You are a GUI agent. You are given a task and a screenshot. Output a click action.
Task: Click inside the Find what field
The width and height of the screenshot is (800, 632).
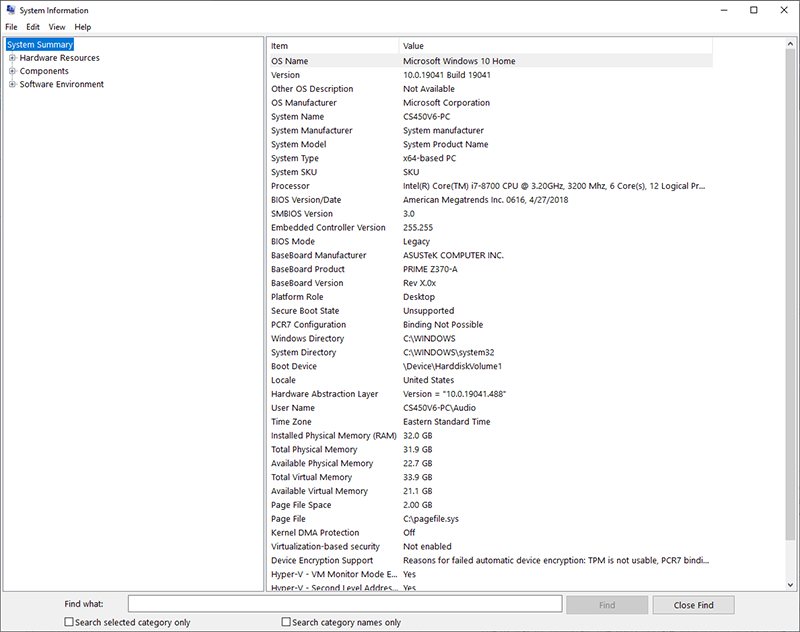point(345,604)
